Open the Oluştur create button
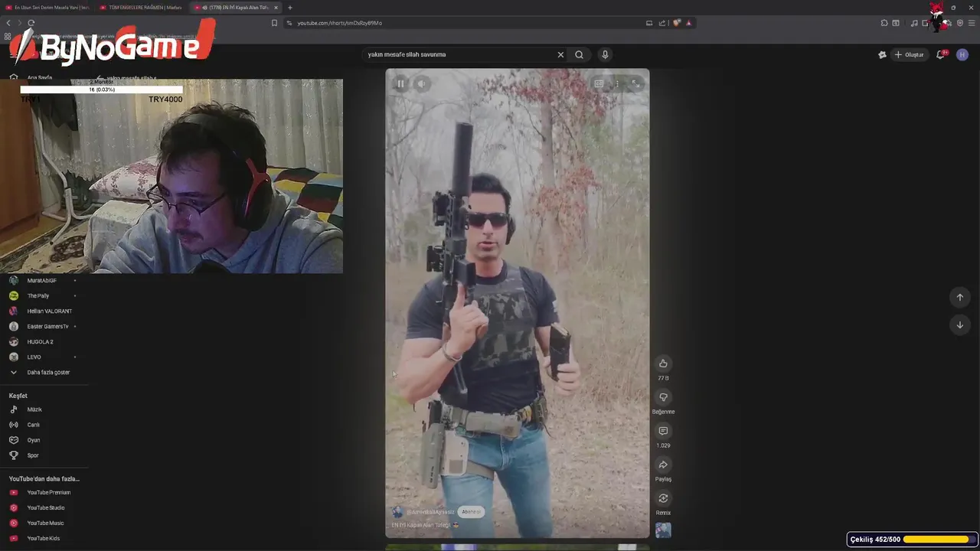The height and width of the screenshot is (551, 980). pyautogui.click(x=909, y=54)
